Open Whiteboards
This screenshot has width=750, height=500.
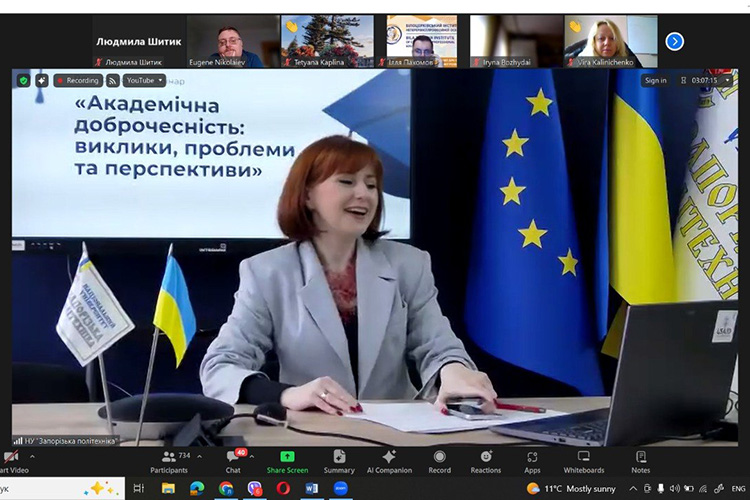click(584, 461)
